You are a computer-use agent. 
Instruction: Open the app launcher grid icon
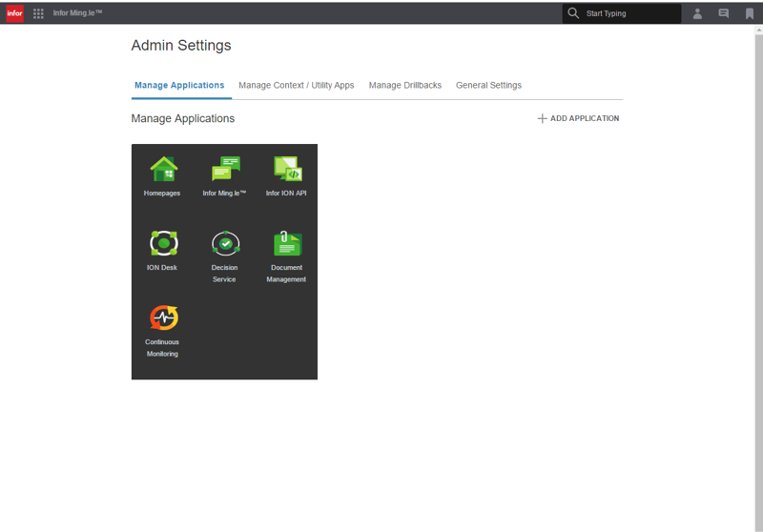coord(38,13)
